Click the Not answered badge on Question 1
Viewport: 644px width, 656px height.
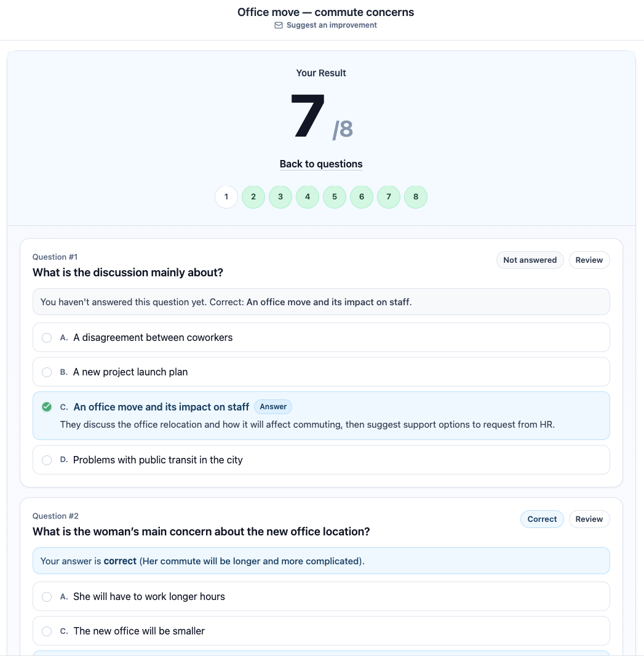pos(530,260)
